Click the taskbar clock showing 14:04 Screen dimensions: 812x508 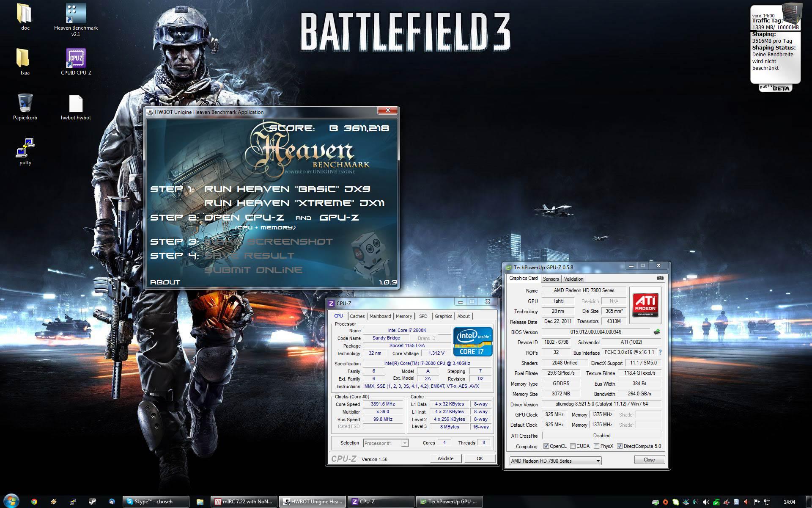click(789, 502)
